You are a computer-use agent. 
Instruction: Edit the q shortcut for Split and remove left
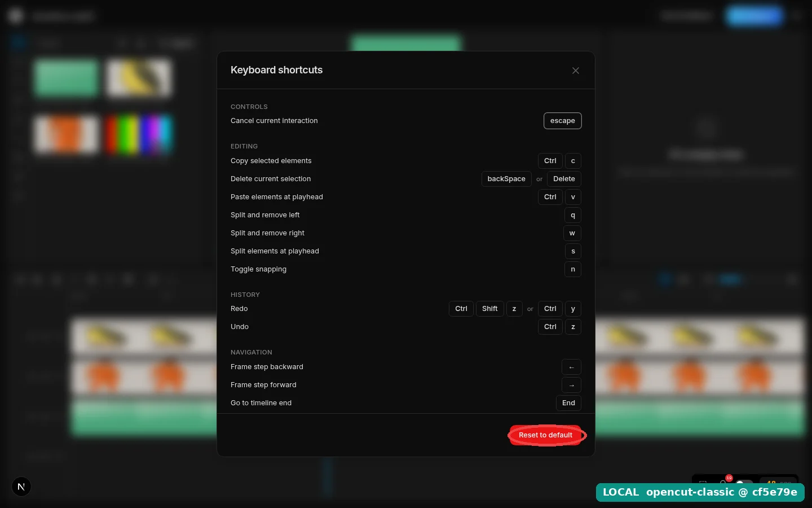pyautogui.click(x=573, y=215)
